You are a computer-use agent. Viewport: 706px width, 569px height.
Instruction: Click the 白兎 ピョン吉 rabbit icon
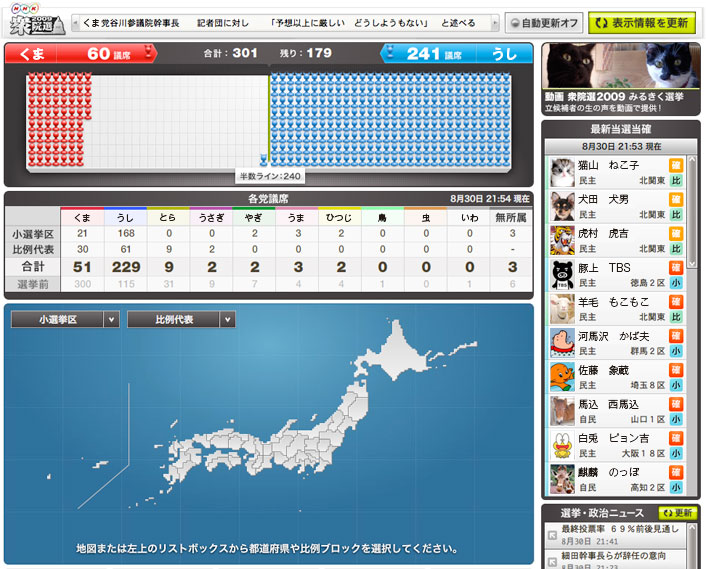pyautogui.click(x=562, y=444)
